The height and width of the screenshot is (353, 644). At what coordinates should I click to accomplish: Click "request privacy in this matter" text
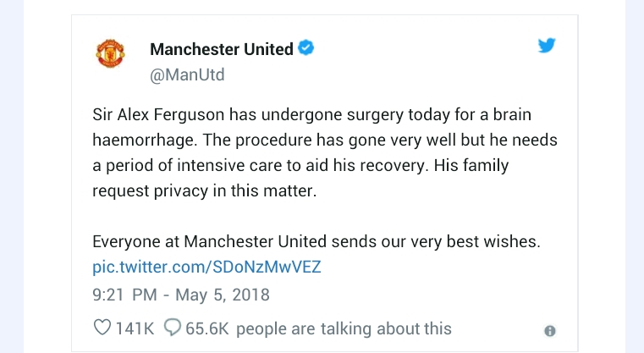coord(203,190)
